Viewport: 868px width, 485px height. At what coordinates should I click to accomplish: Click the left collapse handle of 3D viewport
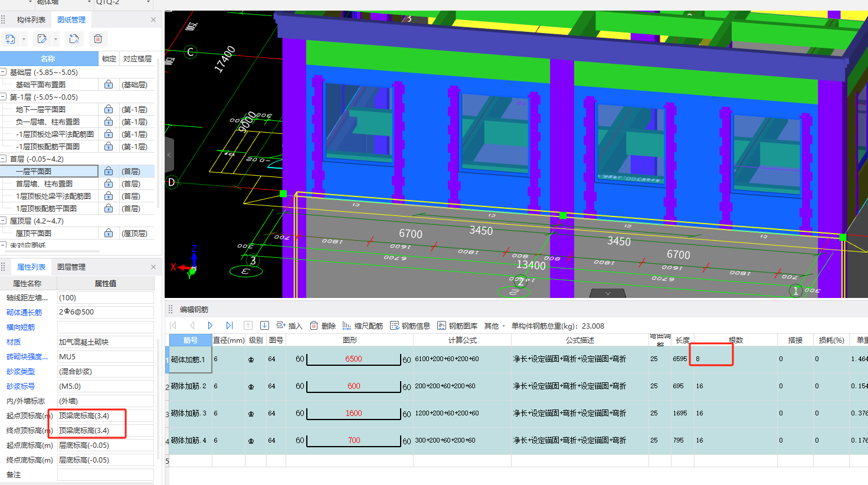click(169, 155)
